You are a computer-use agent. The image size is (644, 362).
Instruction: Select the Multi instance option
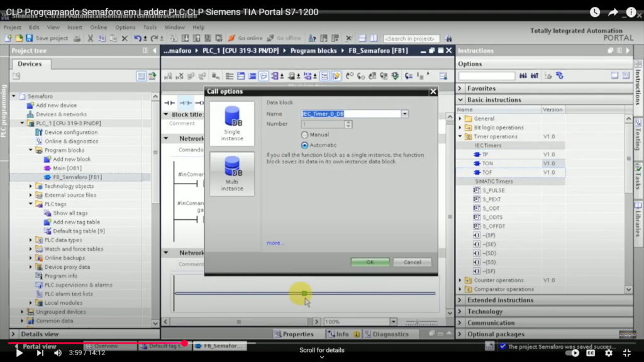click(232, 173)
